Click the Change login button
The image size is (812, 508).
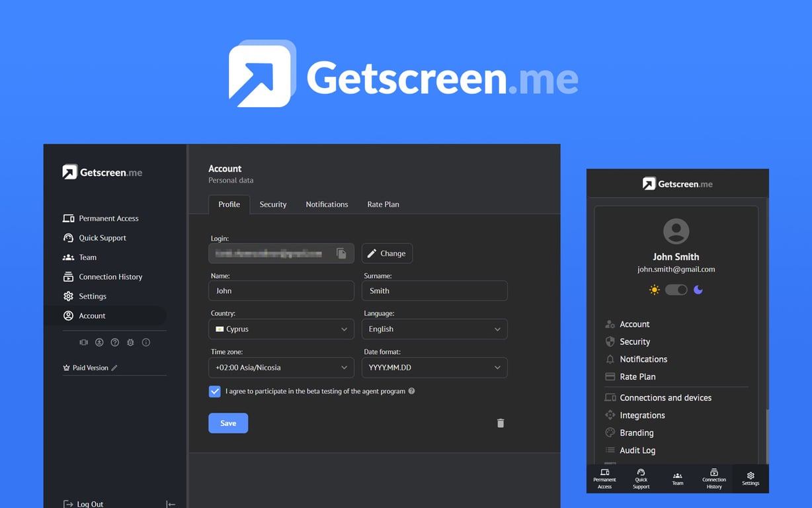coord(387,253)
